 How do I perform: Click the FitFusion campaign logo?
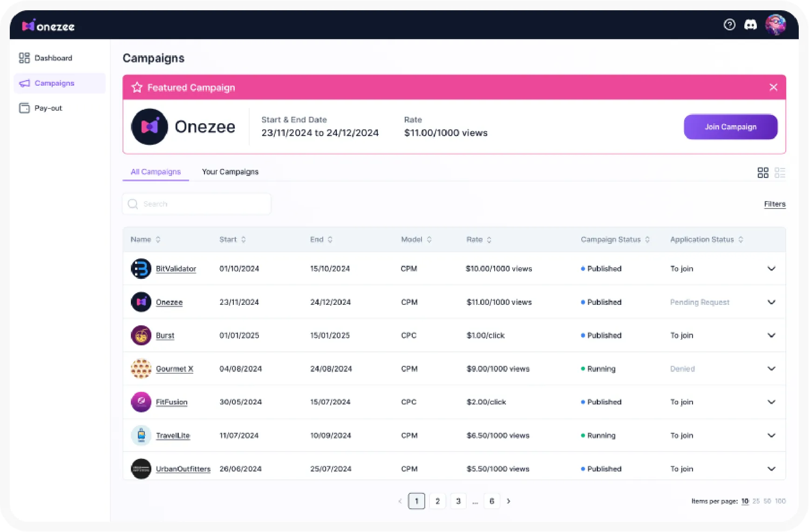[141, 402]
